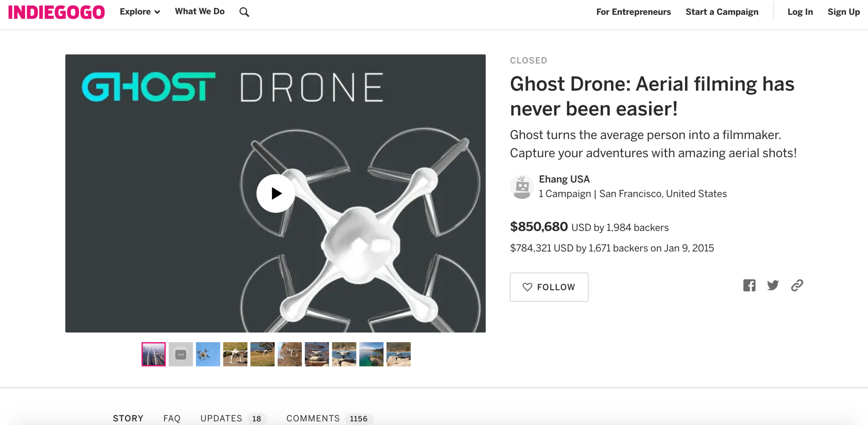This screenshot has width=868, height=425.
Task: Click Log In
Action: [x=800, y=12]
